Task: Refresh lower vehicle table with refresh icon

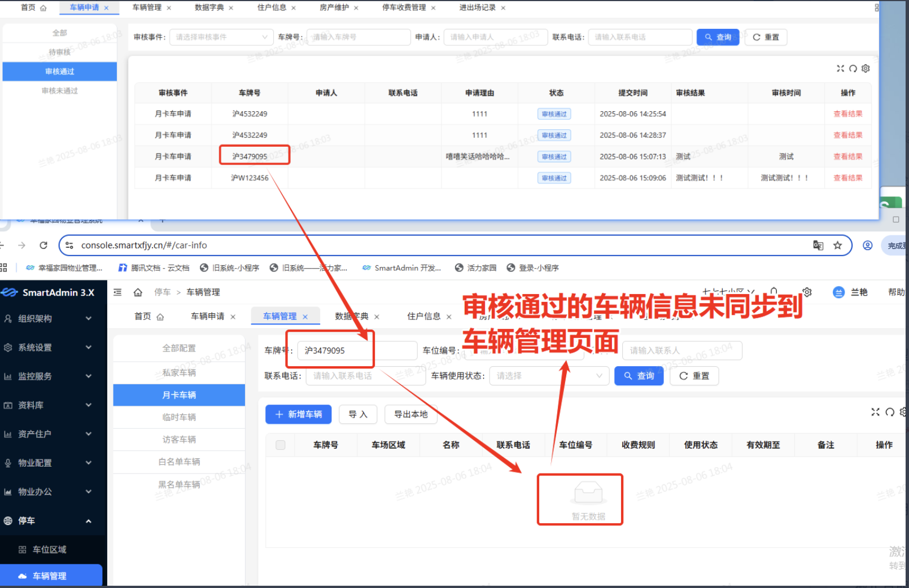Action: 890,412
